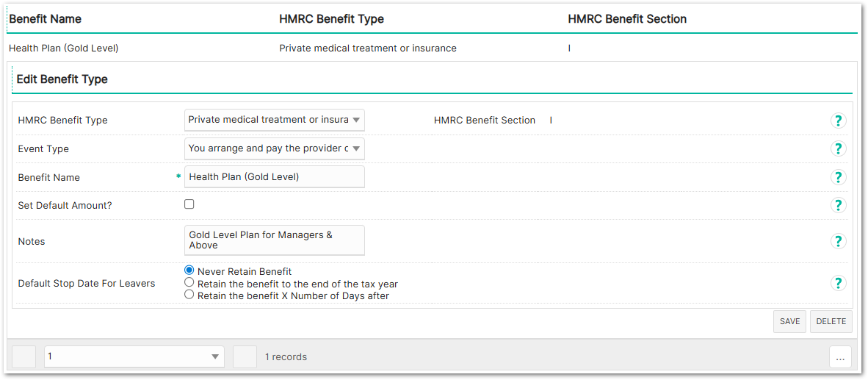Click the Benefit Name text field

[x=274, y=177]
